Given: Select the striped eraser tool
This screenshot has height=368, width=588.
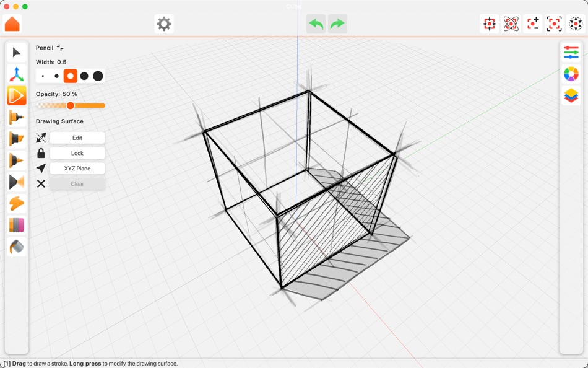Looking at the screenshot, I should pos(17,226).
